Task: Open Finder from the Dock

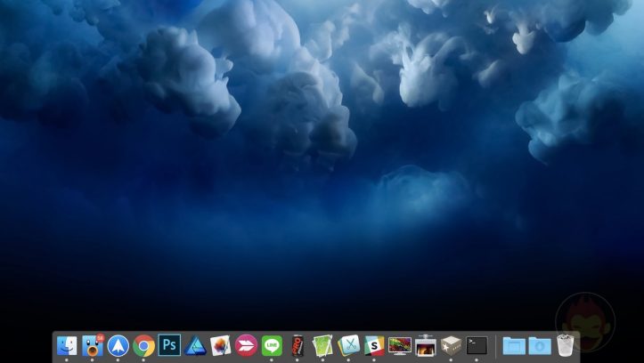Action: pyautogui.click(x=67, y=346)
